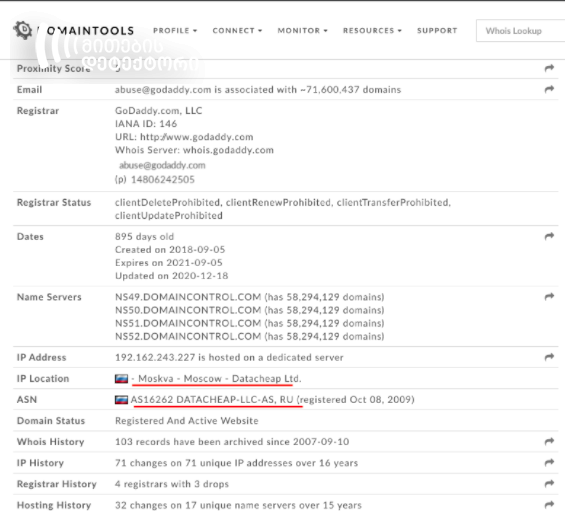
Task: Click share arrow in Proximity Score row
Action: (549, 68)
